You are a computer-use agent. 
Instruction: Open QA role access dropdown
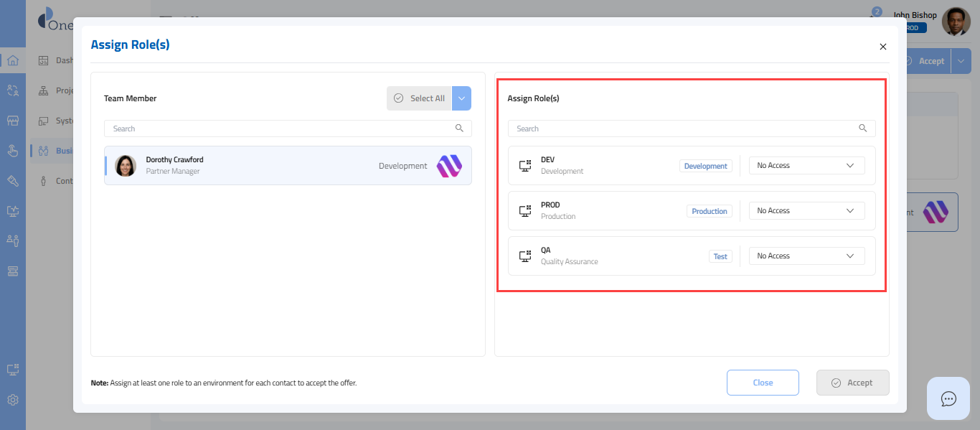point(806,256)
